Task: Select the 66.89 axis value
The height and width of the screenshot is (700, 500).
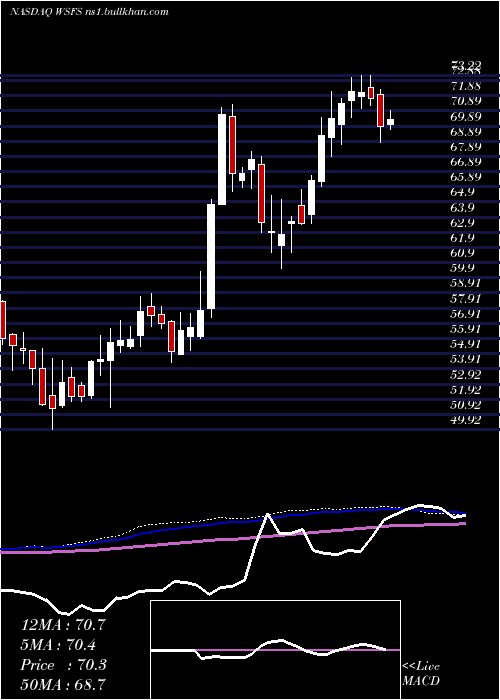Action: click(x=467, y=162)
